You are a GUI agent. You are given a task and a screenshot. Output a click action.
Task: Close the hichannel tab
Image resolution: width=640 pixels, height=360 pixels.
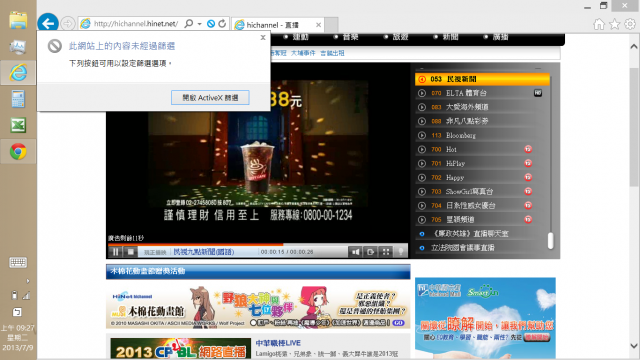point(318,25)
